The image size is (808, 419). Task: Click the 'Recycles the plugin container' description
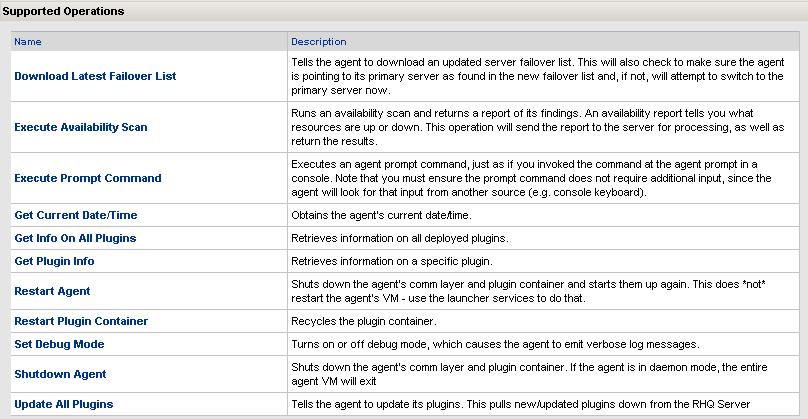pos(364,321)
